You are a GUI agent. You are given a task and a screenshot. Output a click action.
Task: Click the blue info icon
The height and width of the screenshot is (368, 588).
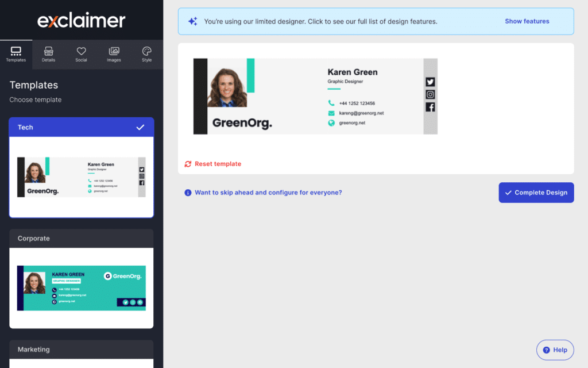(188, 193)
